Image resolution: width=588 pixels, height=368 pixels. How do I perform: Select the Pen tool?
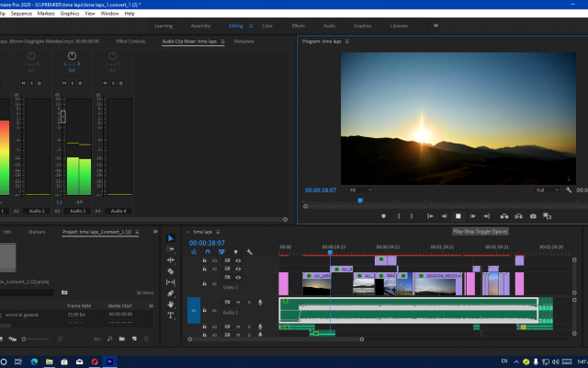(171, 293)
